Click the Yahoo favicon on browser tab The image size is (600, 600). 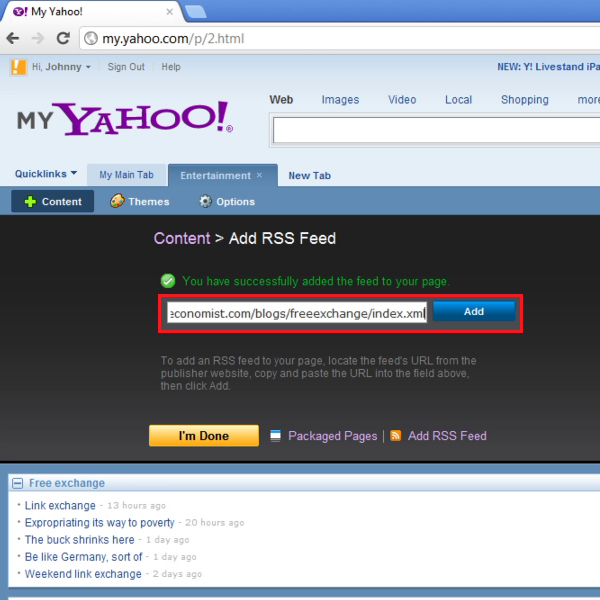20,12
